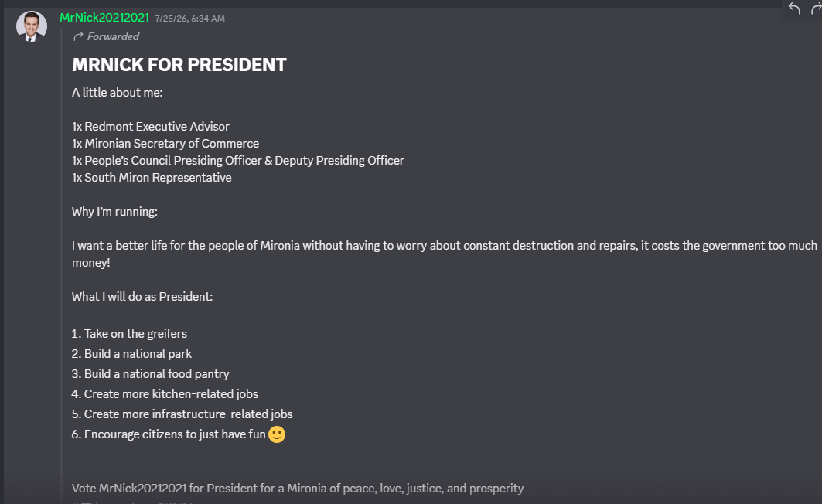Image resolution: width=822 pixels, height=504 pixels.
Task: Click the South Miron Representative line
Action: click(x=152, y=178)
